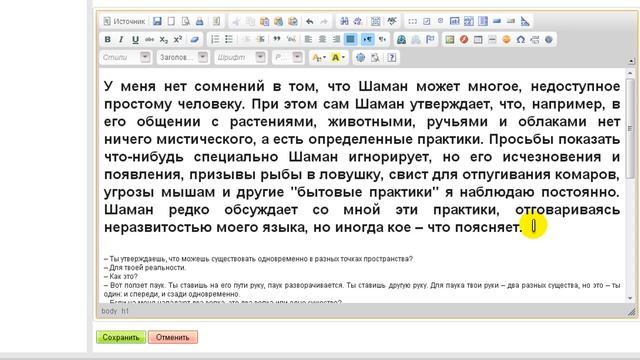The image size is (640, 360).
Task: Insert Horizontal Line icon
Action: tap(492, 40)
